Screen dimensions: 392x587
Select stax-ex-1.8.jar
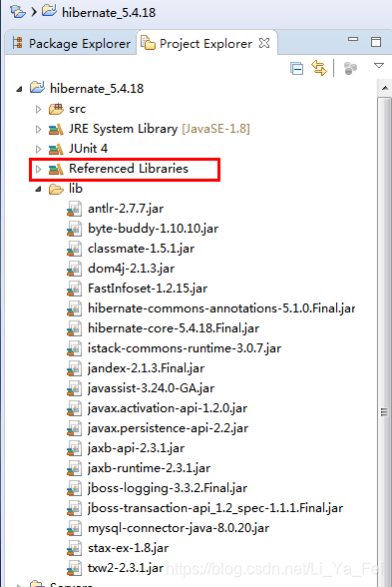coord(129,548)
